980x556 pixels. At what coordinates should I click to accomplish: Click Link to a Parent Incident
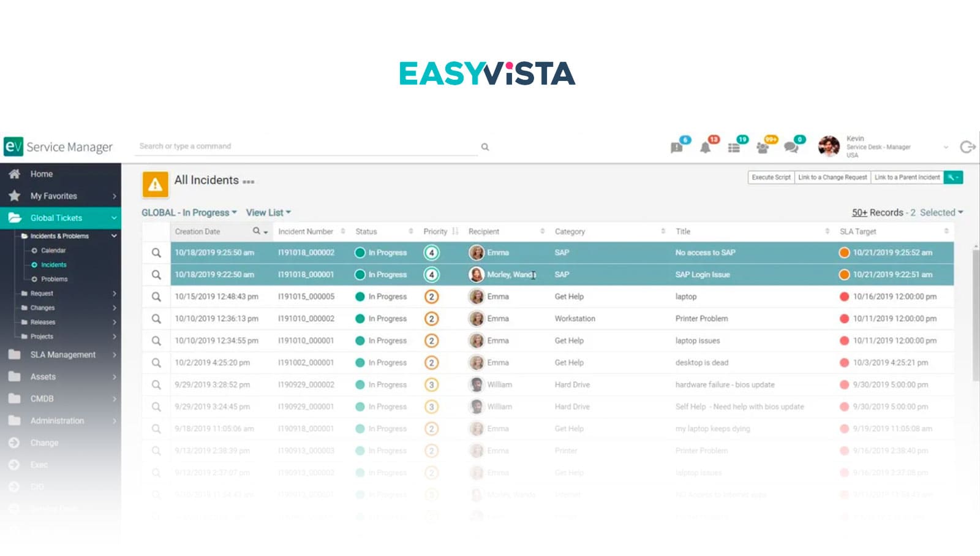(x=907, y=177)
